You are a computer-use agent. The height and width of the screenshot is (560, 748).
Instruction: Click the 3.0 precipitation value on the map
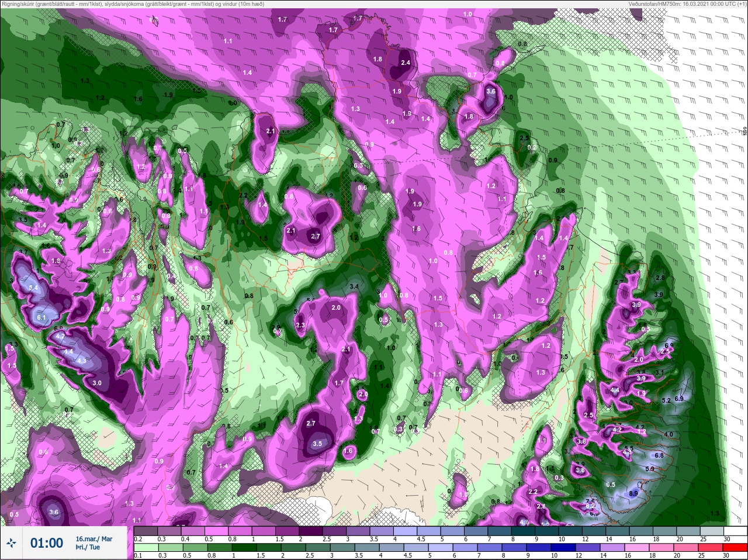click(97, 383)
